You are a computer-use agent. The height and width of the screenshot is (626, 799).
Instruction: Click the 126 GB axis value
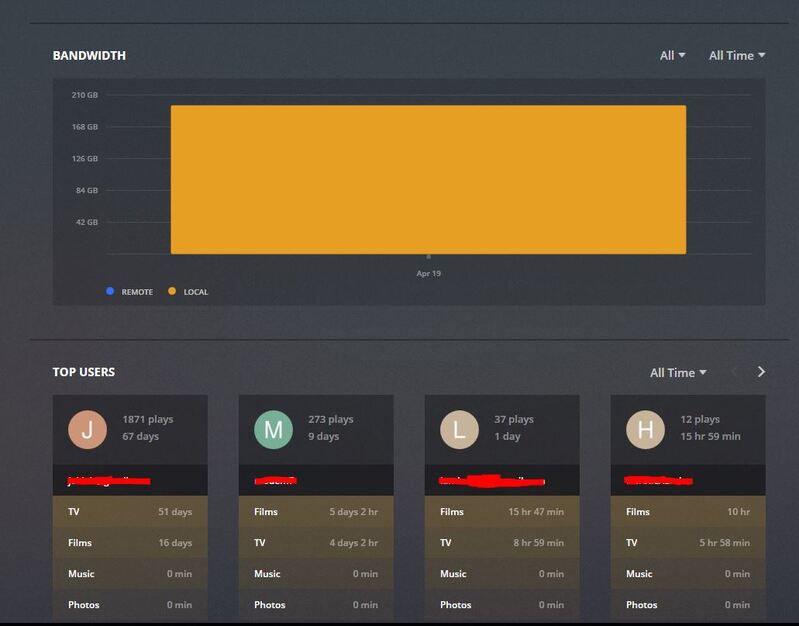pyautogui.click(x=85, y=159)
